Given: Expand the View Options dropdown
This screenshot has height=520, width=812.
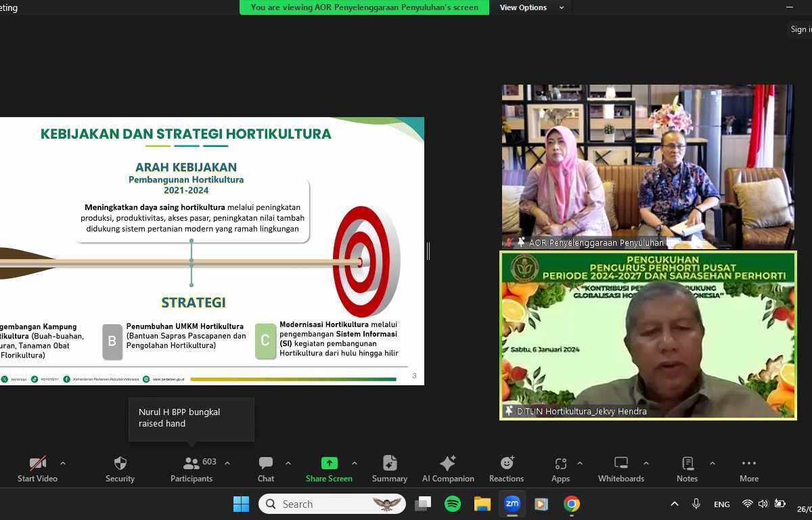Looking at the screenshot, I should pos(532,7).
